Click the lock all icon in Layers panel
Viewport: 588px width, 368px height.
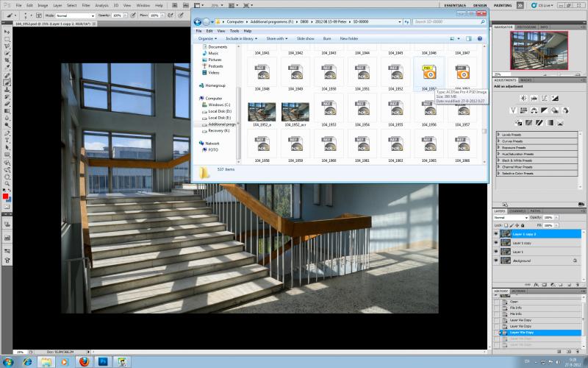tap(523, 225)
